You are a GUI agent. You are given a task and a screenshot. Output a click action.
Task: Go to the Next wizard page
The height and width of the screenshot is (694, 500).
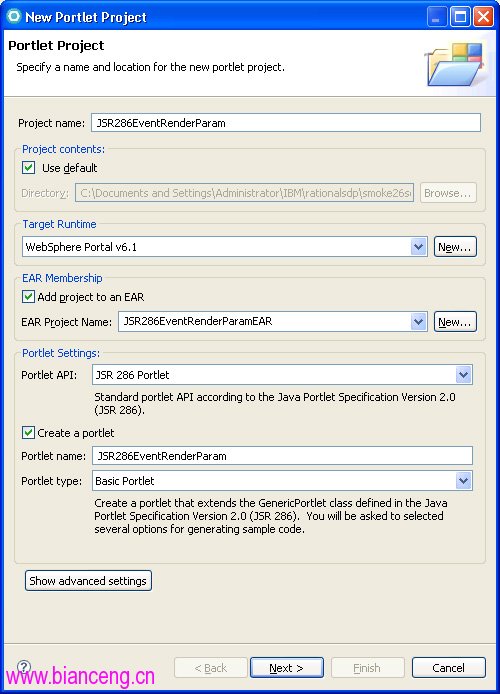(287, 667)
